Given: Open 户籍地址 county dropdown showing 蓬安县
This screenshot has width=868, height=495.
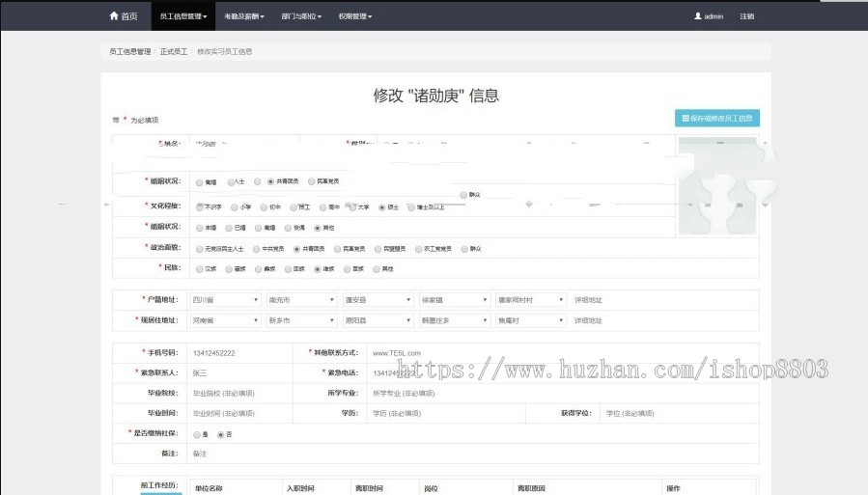Looking at the screenshot, I should click(378, 300).
